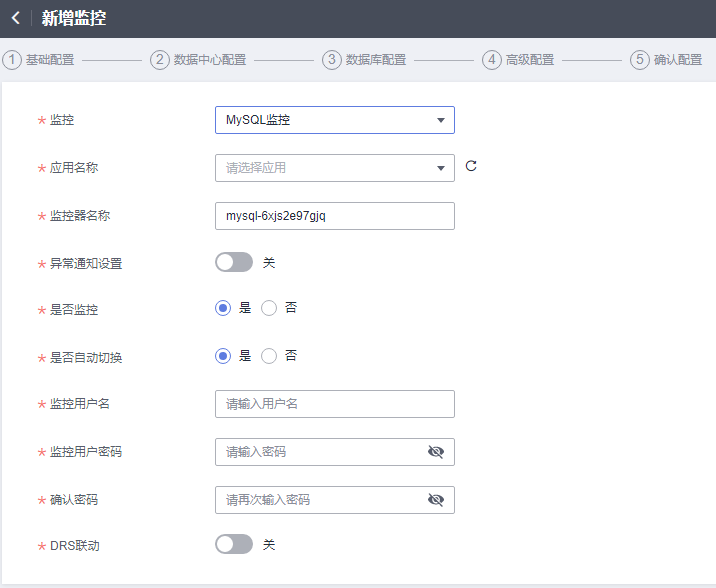Click the step 1 circle for 基础配置

tap(12, 60)
